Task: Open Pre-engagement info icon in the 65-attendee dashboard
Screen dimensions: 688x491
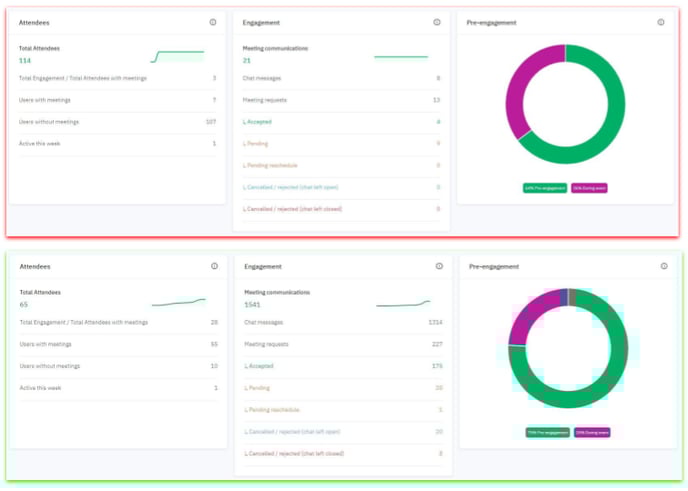Action: pyautogui.click(x=664, y=266)
